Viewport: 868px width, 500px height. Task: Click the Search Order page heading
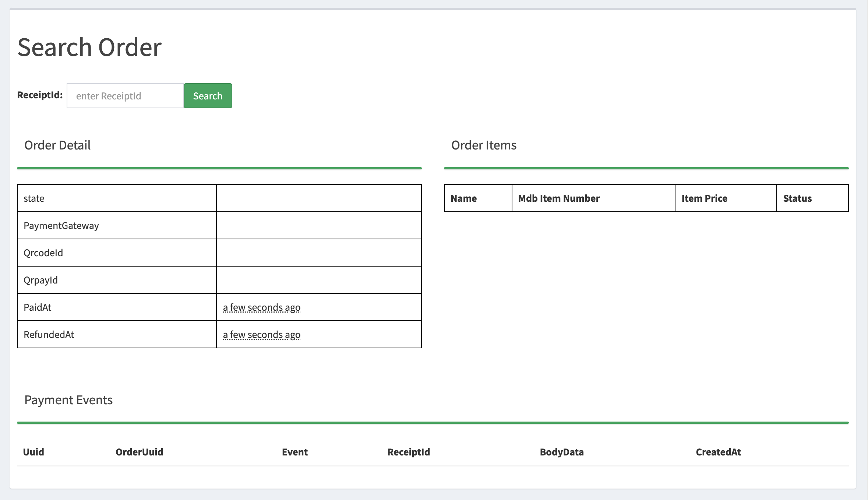[89, 47]
